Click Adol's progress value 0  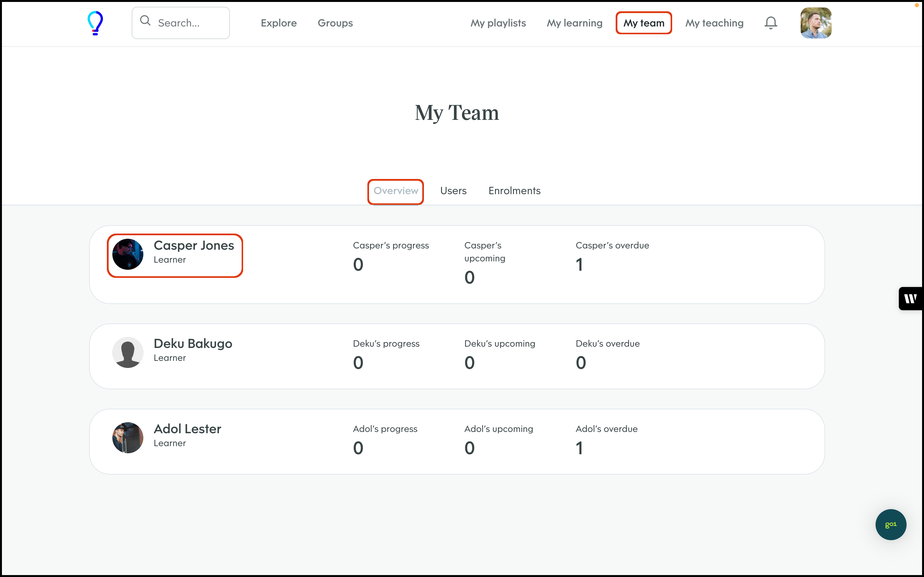pos(358,448)
